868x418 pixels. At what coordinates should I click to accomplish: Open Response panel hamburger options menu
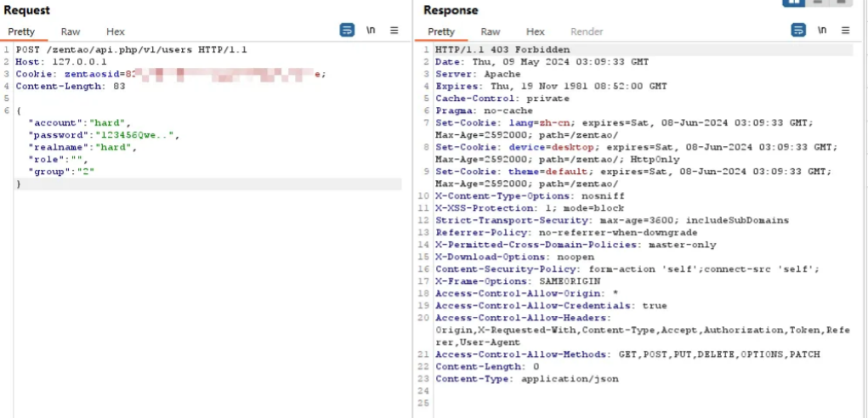point(845,31)
